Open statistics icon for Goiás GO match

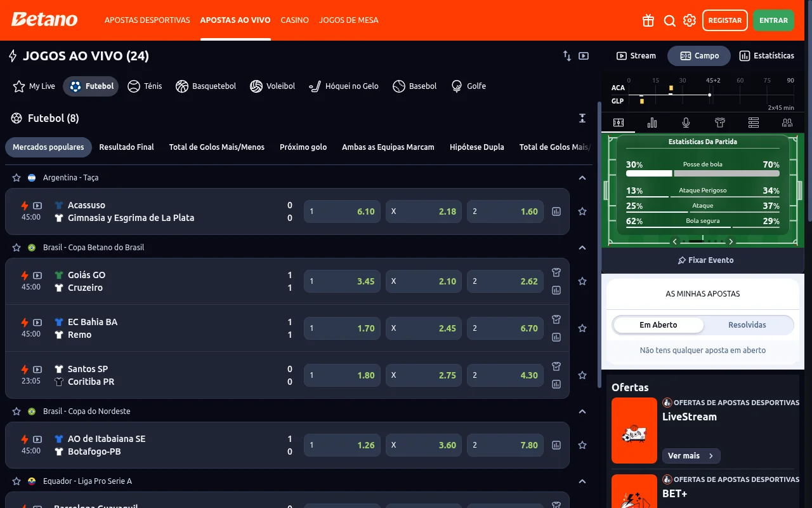[556, 290]
